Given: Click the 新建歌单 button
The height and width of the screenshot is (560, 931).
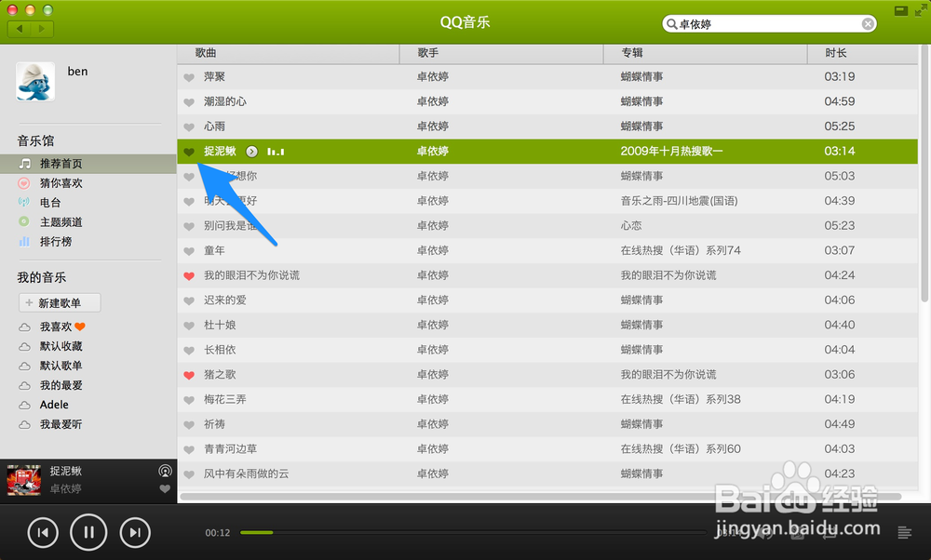Looking at the screenshot, I should coord(60,302).
